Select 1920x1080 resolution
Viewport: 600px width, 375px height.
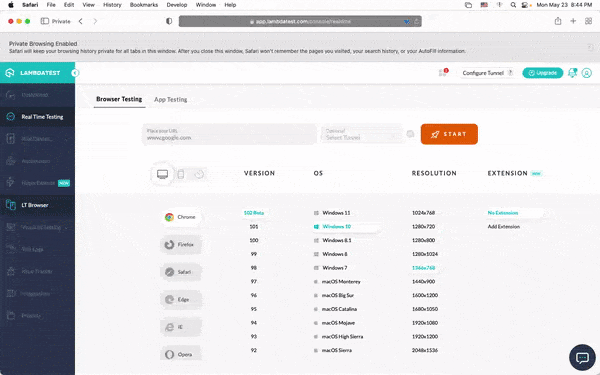click(x=425, y=323)
